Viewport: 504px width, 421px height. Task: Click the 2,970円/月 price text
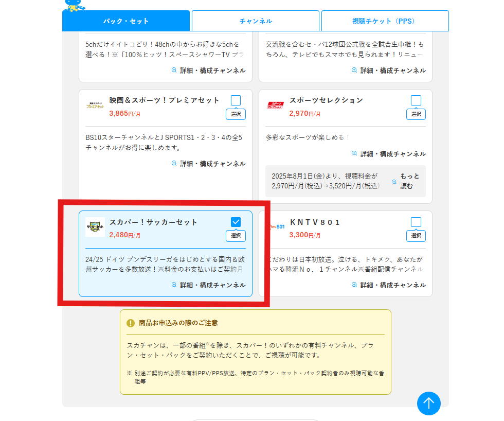(x=304, y=114)
